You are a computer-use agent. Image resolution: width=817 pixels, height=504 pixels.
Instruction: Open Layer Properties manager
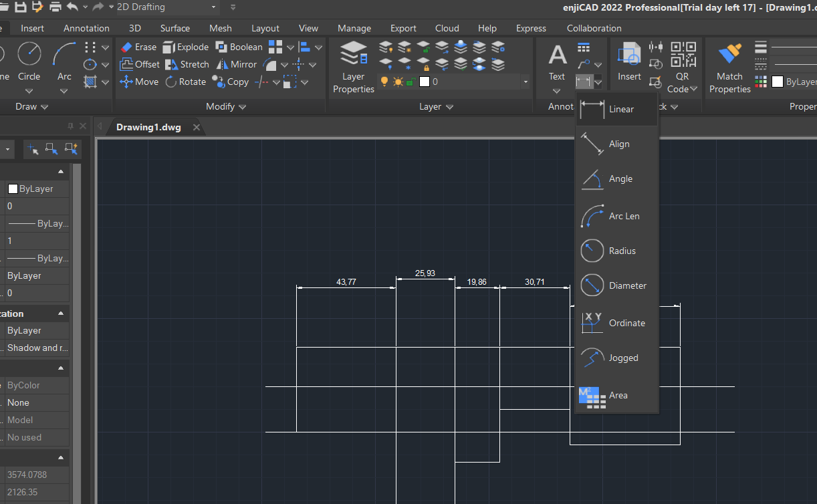click(x=354, y=67)
